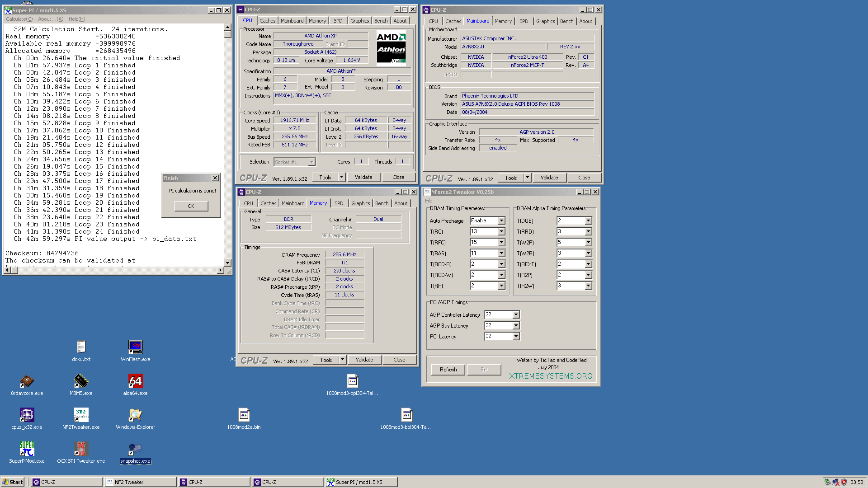Image resolution: width=868 pixels, height=488 pixels.
Task: Click red shield security tray icon
Action: tap(844, 482)
